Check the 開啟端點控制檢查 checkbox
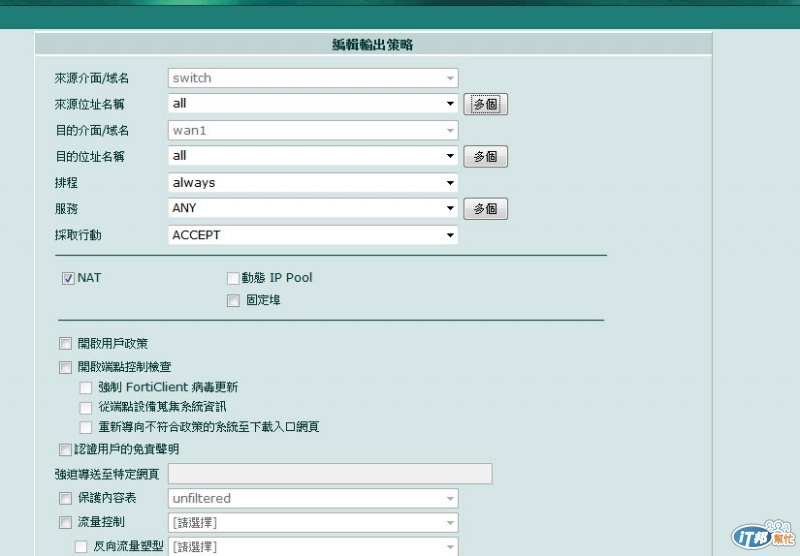 [65, 367]
